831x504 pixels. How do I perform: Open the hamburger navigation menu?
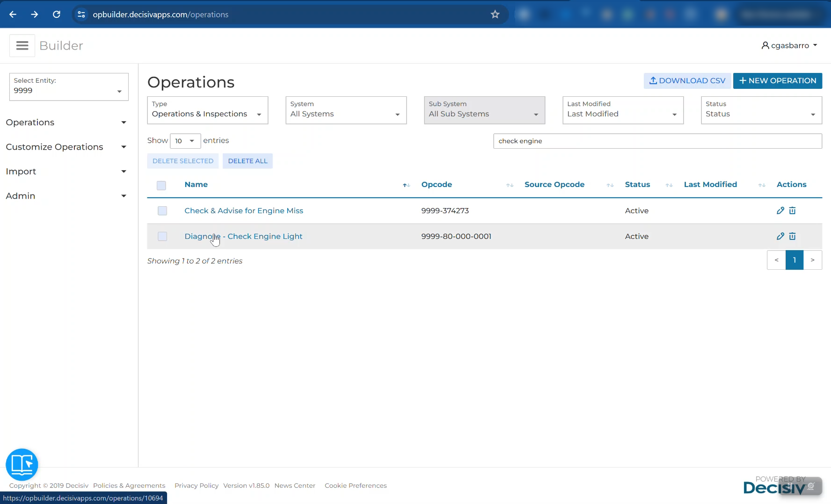22,45
